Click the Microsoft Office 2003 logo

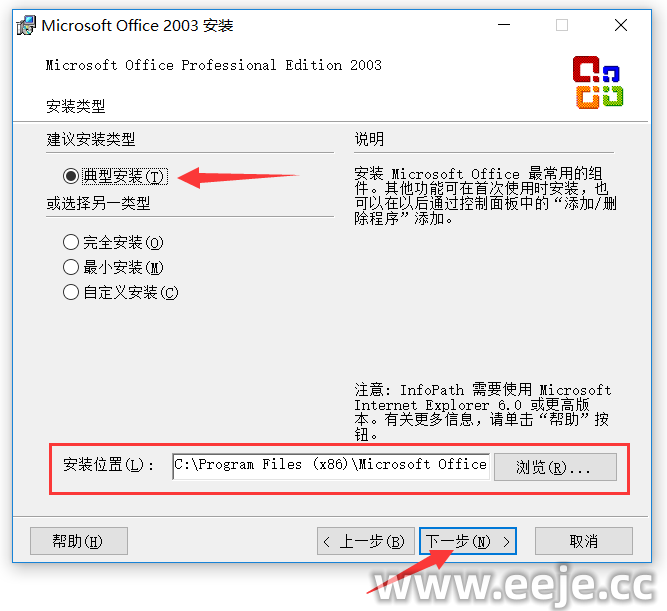click(x=598, y=83)
